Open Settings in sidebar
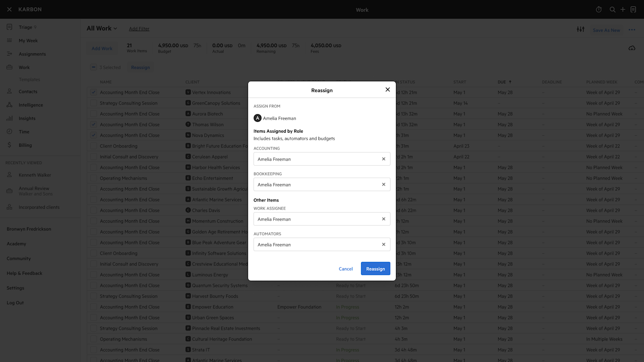This screenshot has height=362, width=644. click(15, 288)
